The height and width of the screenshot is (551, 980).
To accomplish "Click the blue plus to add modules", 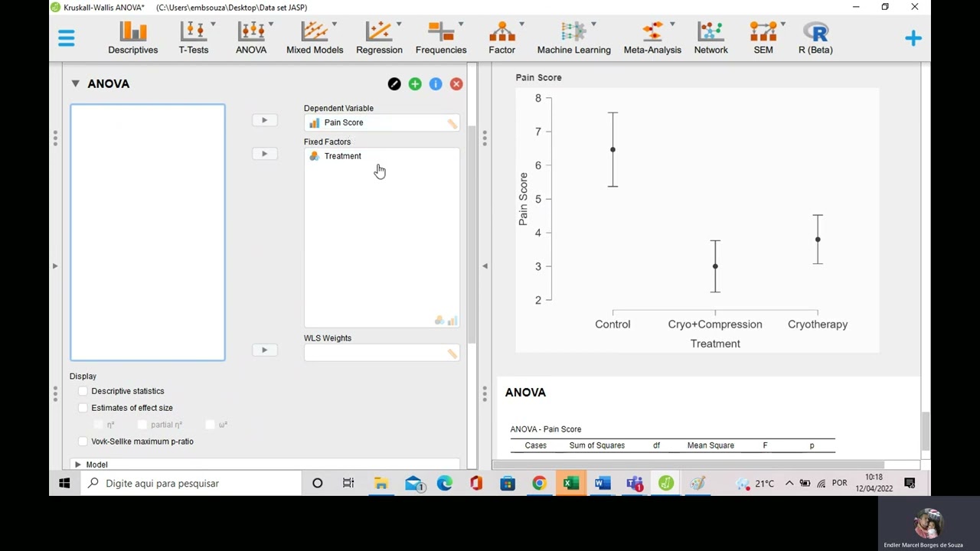I will 913,37.
